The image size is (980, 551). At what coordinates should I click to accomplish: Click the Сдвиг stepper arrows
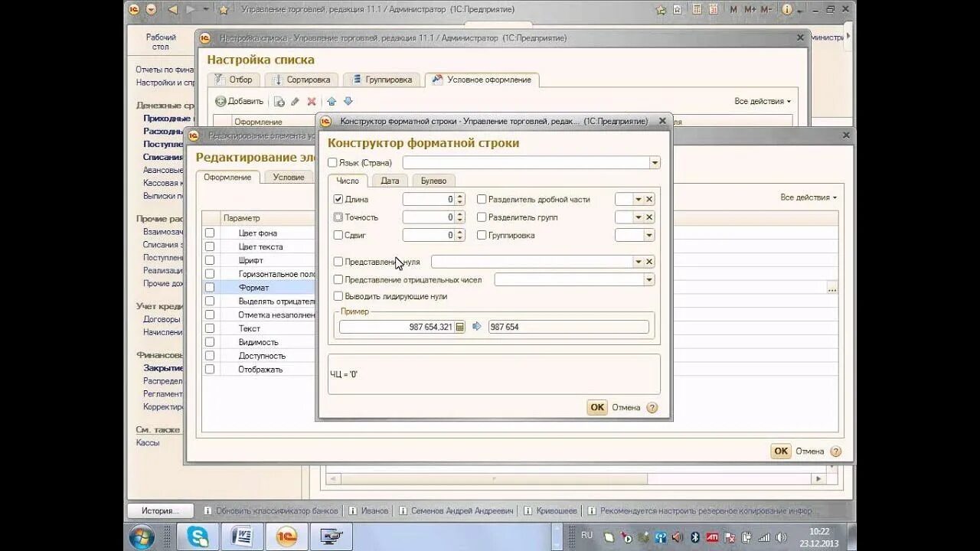(459, 235)
